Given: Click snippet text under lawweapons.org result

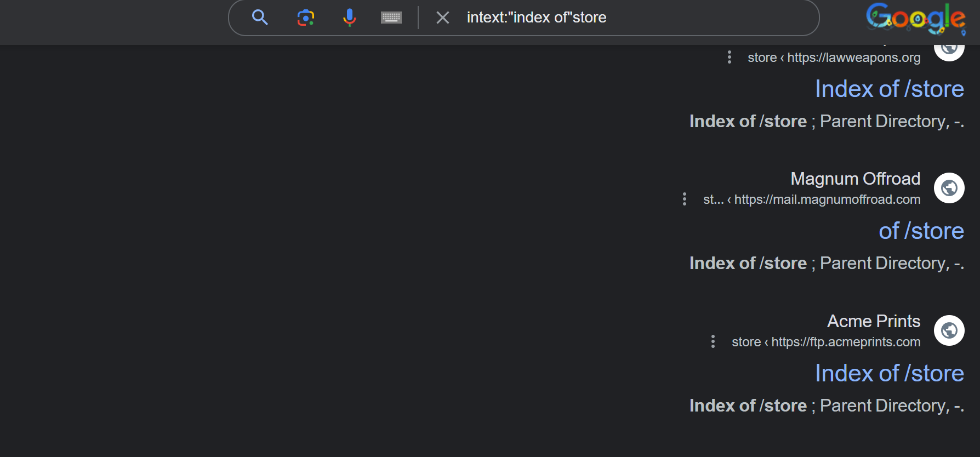Looking at the screenshot, I should (827, 121).
